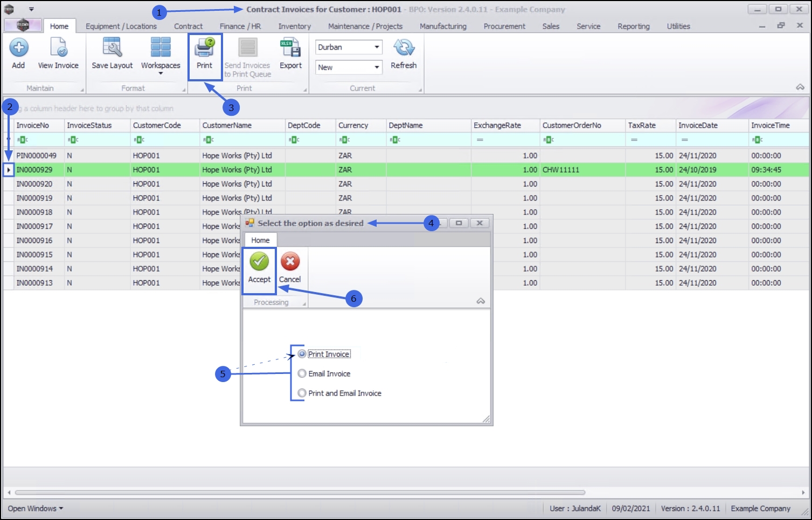Switch to the Equipment / Locations tab

[x=121, y=26]
